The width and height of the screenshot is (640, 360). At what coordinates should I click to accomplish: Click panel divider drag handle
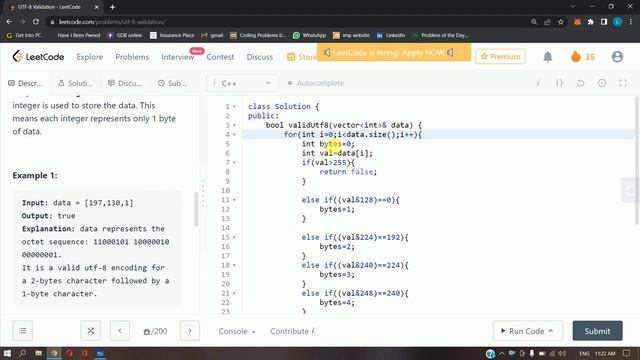[203, 194]
